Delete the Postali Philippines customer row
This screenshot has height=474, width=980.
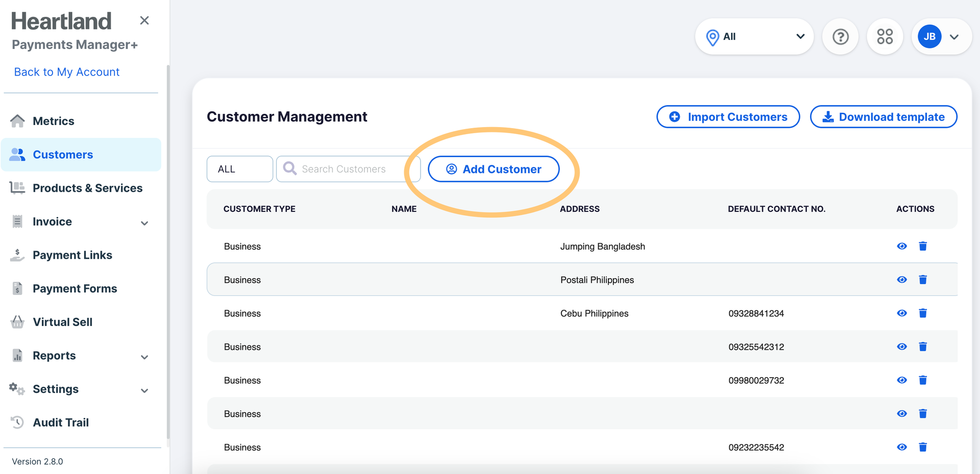click(x=923, y=280)
